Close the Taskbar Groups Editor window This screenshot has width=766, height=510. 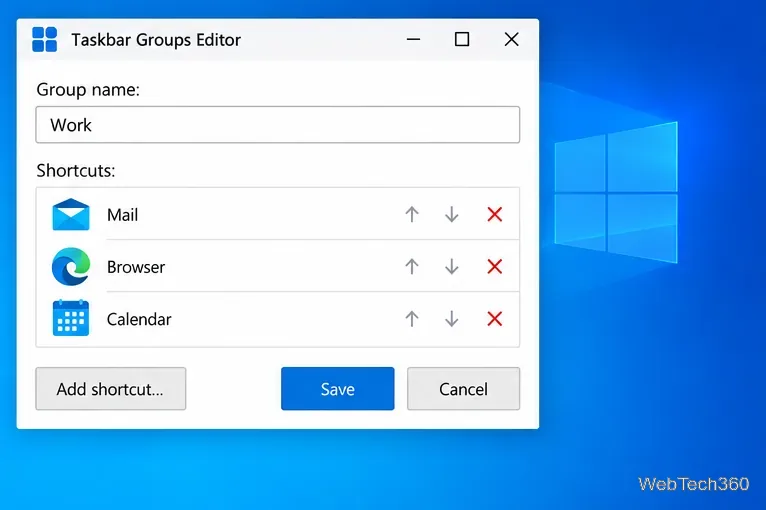(511, 40)
